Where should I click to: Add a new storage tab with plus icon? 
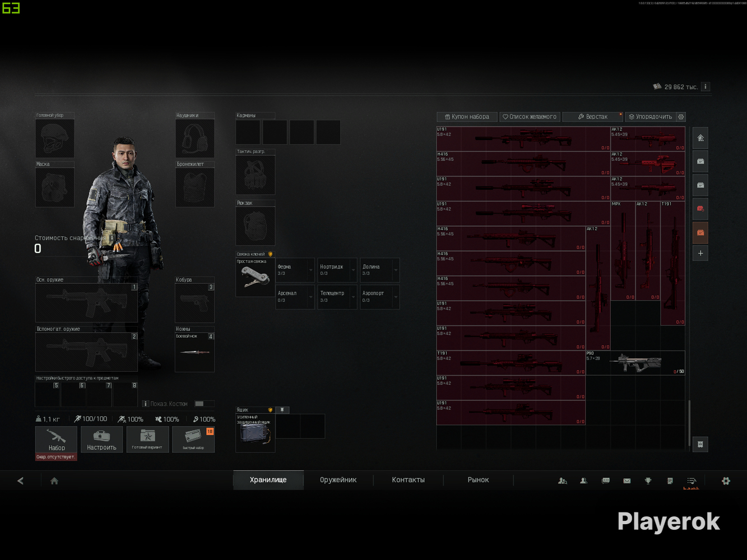[700, 253]
